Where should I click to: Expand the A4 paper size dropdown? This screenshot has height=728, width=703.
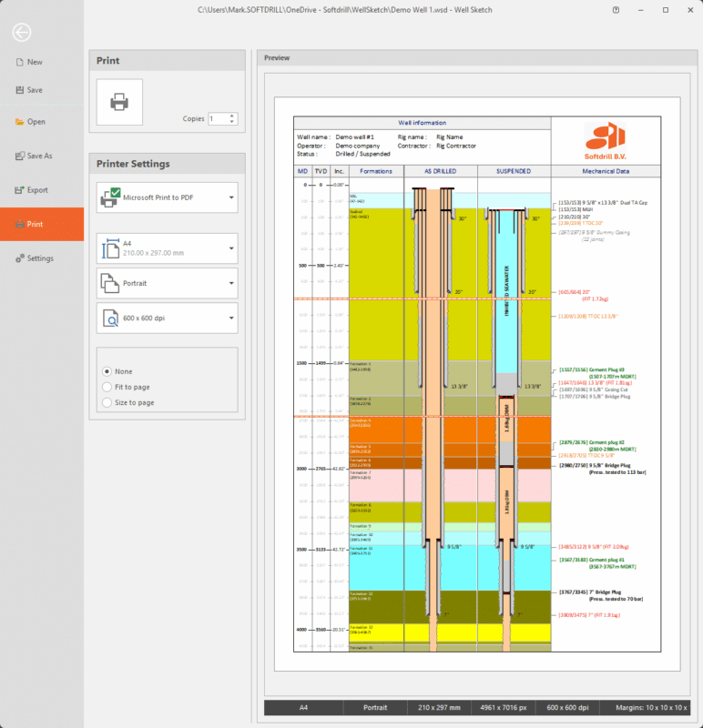pyautogui.click(x=168, y=248)
